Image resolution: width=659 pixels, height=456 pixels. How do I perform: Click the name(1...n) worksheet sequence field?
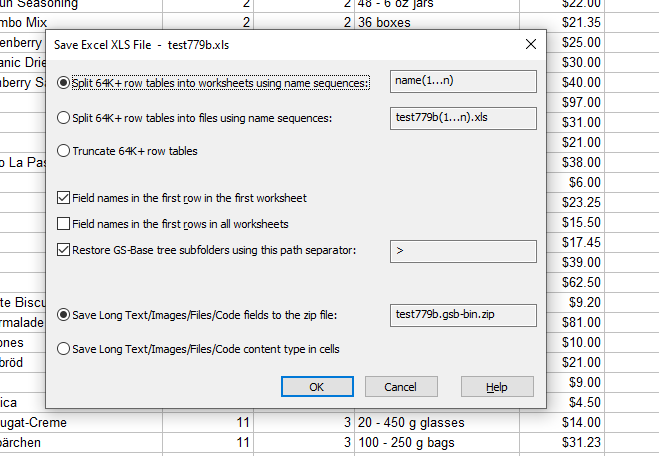click(x=462, y=83)
